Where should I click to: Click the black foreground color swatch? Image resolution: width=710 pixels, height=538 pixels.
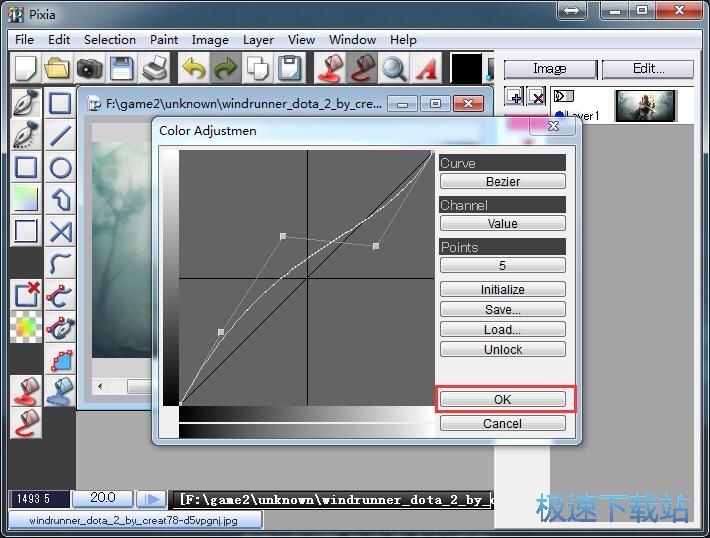click(x=465, y=68)
